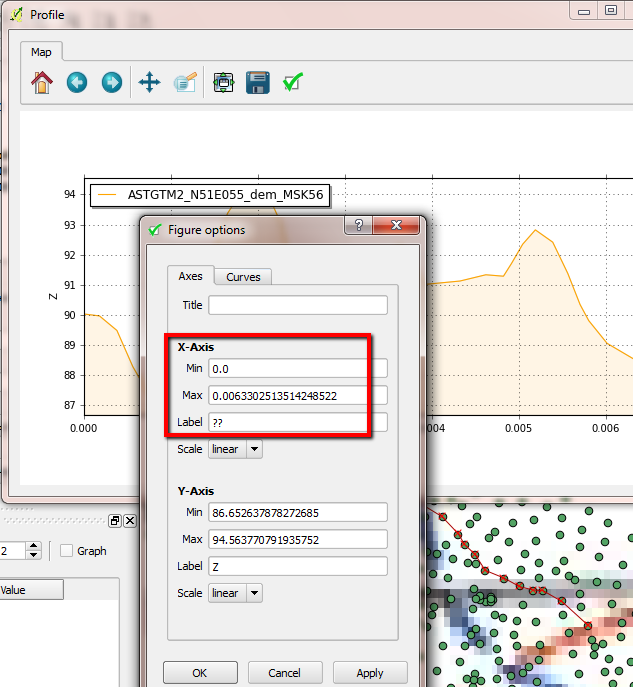Select the Pan axes tool
Image resolution: width=633 pixels, height=687 pixels.
(149, 82)
